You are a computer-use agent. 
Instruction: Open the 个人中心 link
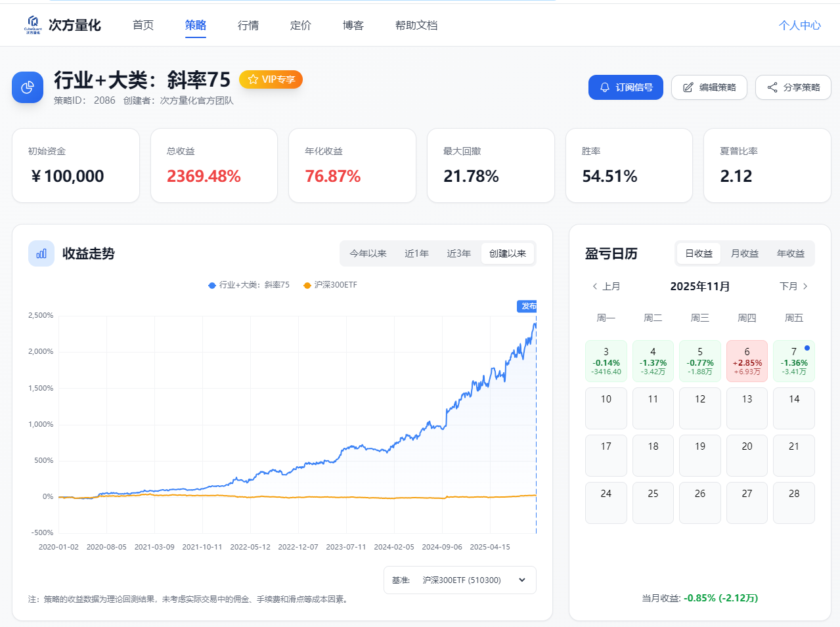[x=799, y=25]
